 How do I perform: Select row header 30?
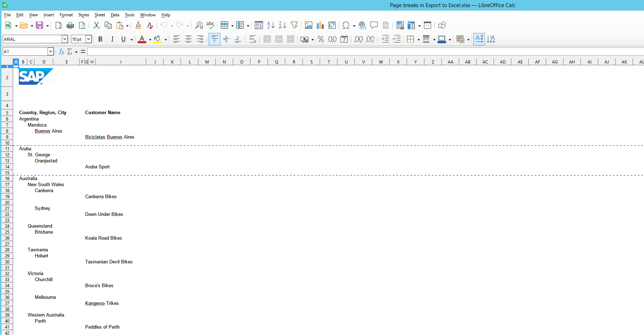pyautogui.click(x=7, y=262)
